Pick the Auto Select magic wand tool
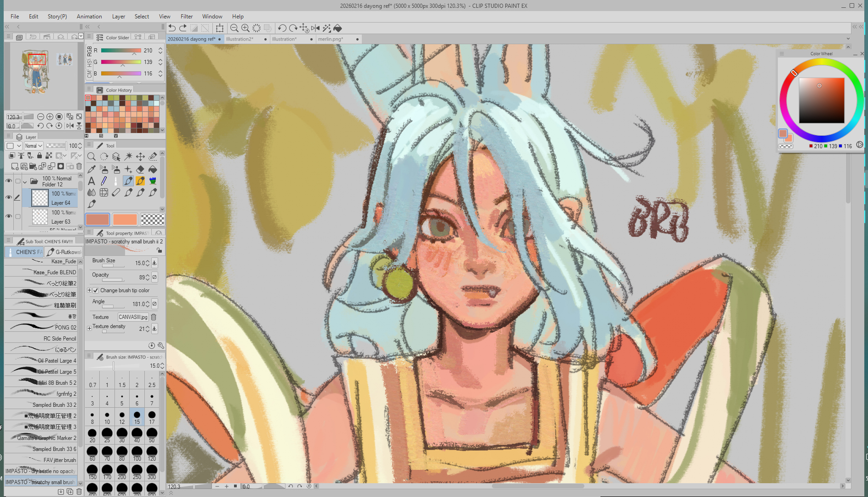This screenshot has height=497, width=868. click(x=128, y=157)
